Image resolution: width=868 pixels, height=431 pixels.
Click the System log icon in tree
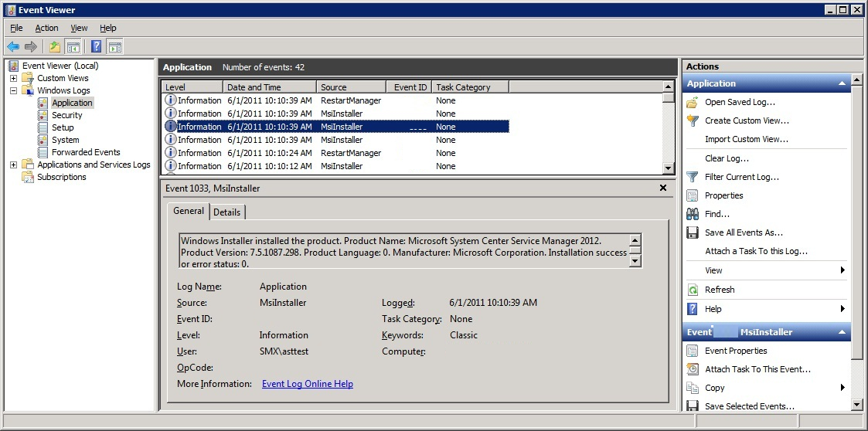[43, 140]
